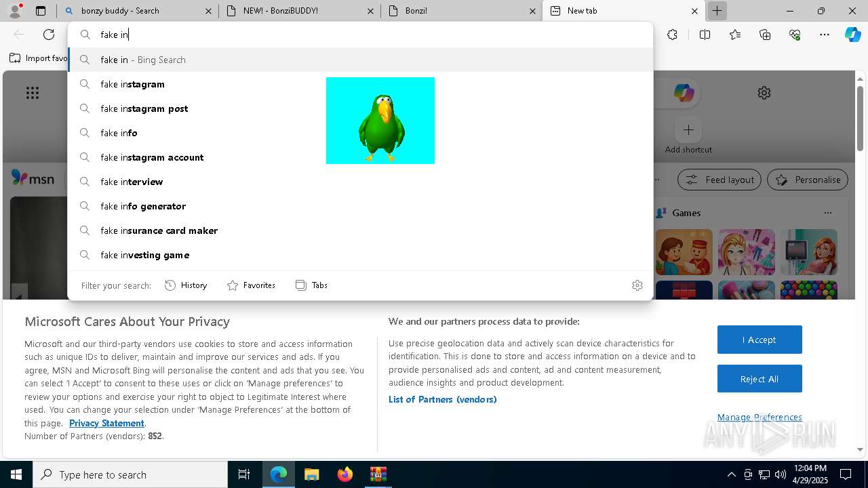Open the Manage Preferences link
868x488 pixels.
click(759, 417)
